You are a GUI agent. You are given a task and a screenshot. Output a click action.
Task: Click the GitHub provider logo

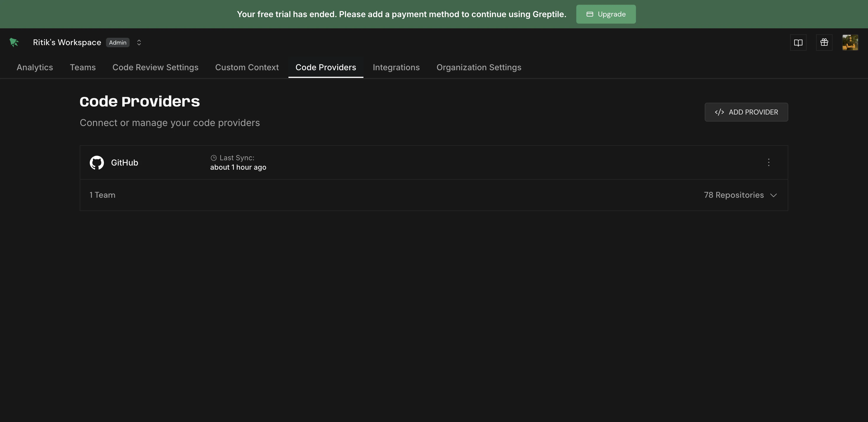pyautogui.click(x=97, y=162)
